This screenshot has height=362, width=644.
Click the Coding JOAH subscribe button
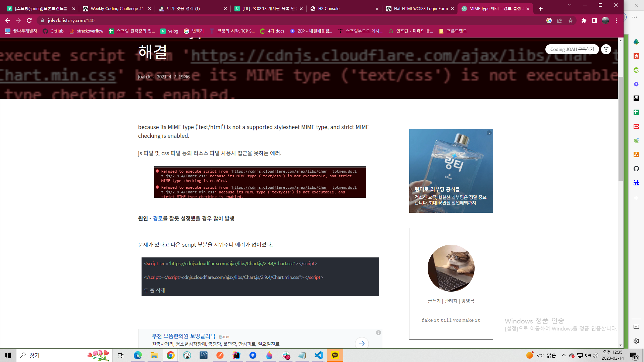click(x=572, y=49)
